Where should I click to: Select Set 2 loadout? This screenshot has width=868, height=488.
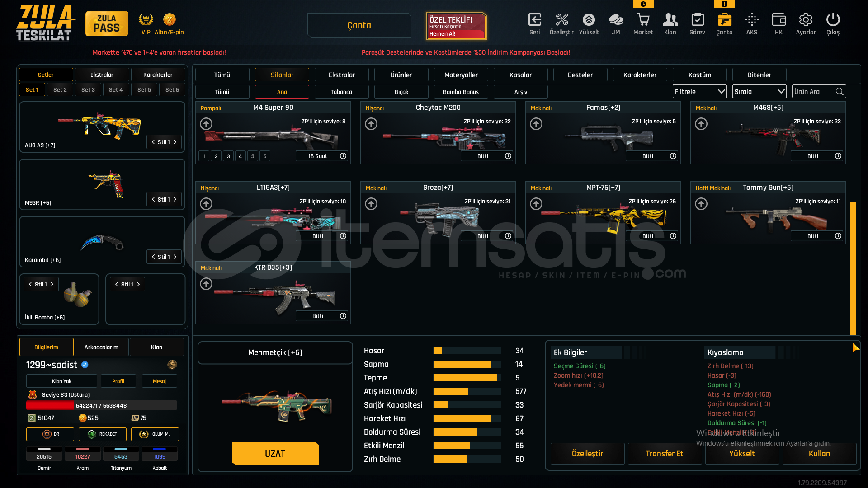pyautogui.click(x=60, y=89)
